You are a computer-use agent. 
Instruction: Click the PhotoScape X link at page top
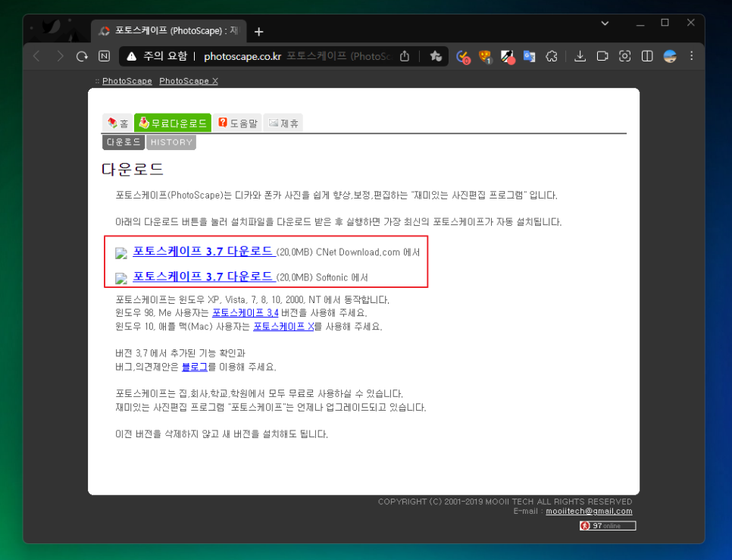(189, 81)
